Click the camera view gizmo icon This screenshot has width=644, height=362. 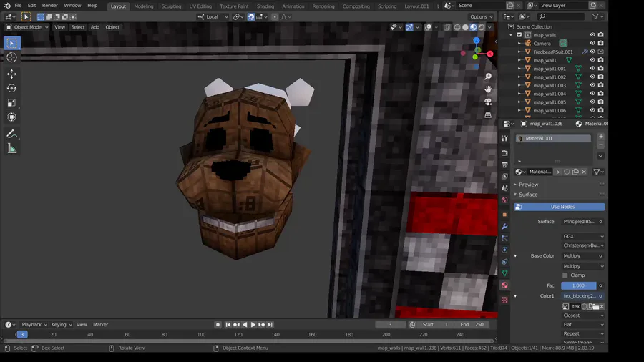point(488,102)
